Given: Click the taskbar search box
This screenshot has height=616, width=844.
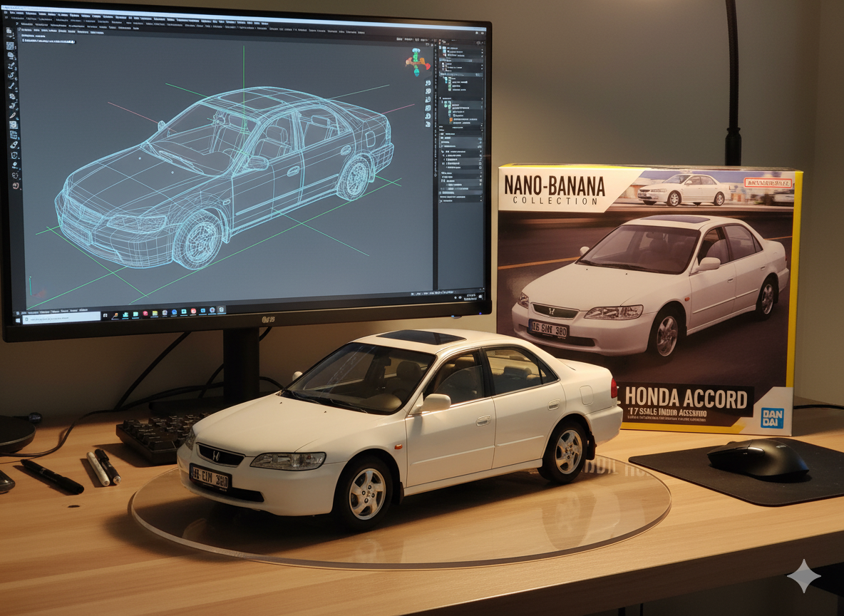Looking at the screenshot, I should click(61, 318).
